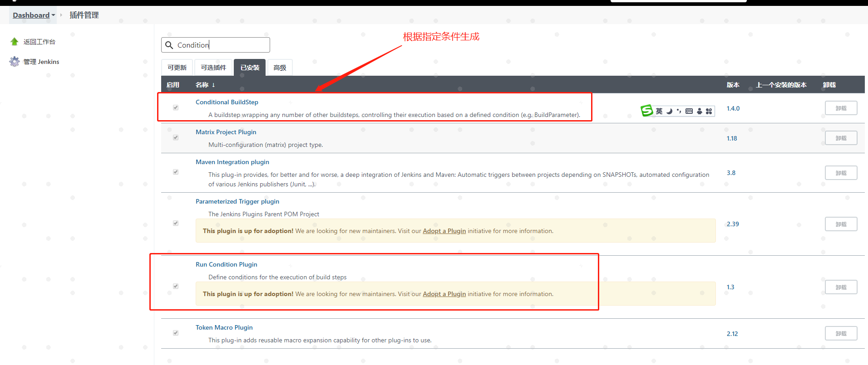The width and height of the screenshot is (868, 365).
Task: Click version 1.4.0 of Conditional BuildStep
Action: coord(733,108)
